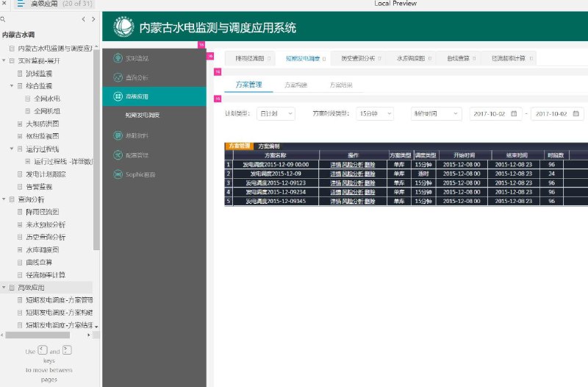This screenshot has width=588, height=387.
Task: Click the 方案名称 column header
Action: tap(276, 155)
